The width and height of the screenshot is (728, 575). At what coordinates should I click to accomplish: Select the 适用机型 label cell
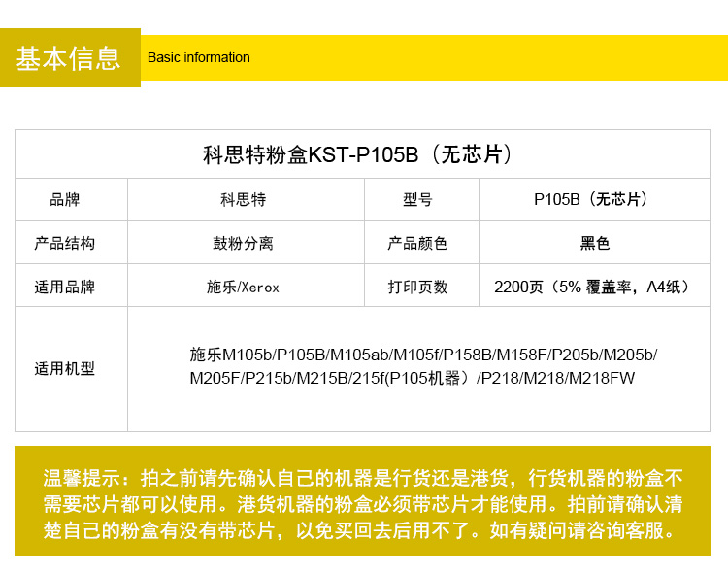65,369
